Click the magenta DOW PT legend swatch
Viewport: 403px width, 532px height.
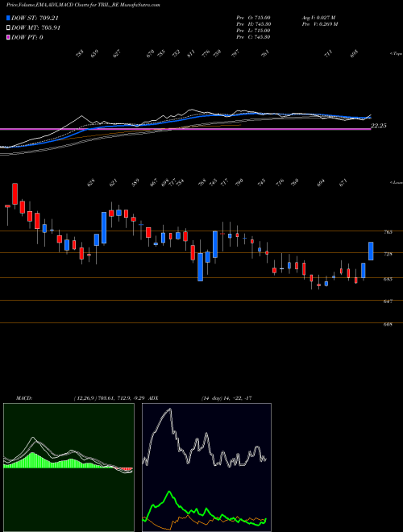pos(9,37)
